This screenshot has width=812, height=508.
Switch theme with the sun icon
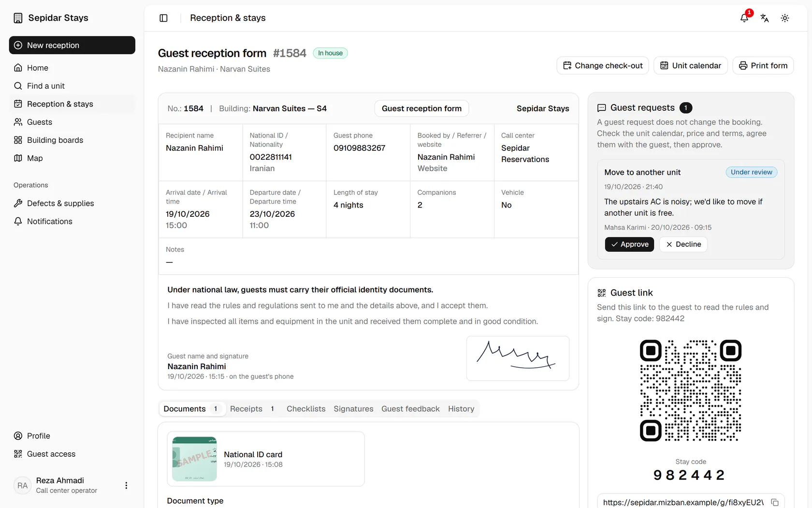(785, 18)
